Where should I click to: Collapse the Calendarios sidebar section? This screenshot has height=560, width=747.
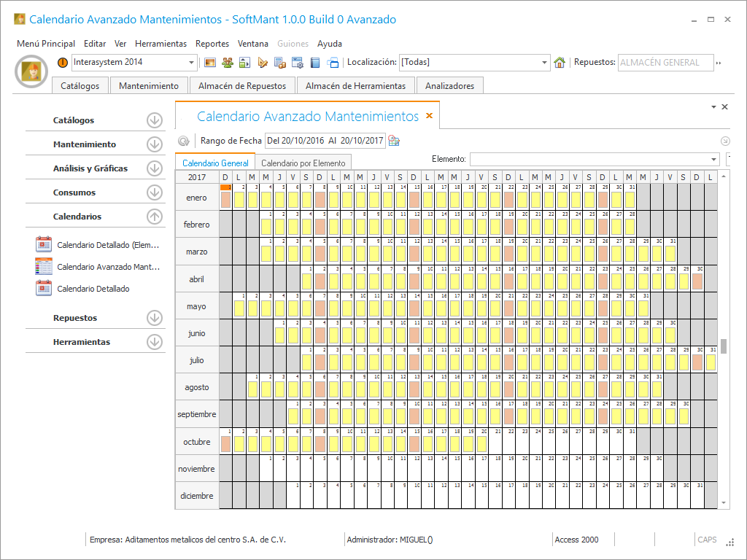(x=154, y=217)
